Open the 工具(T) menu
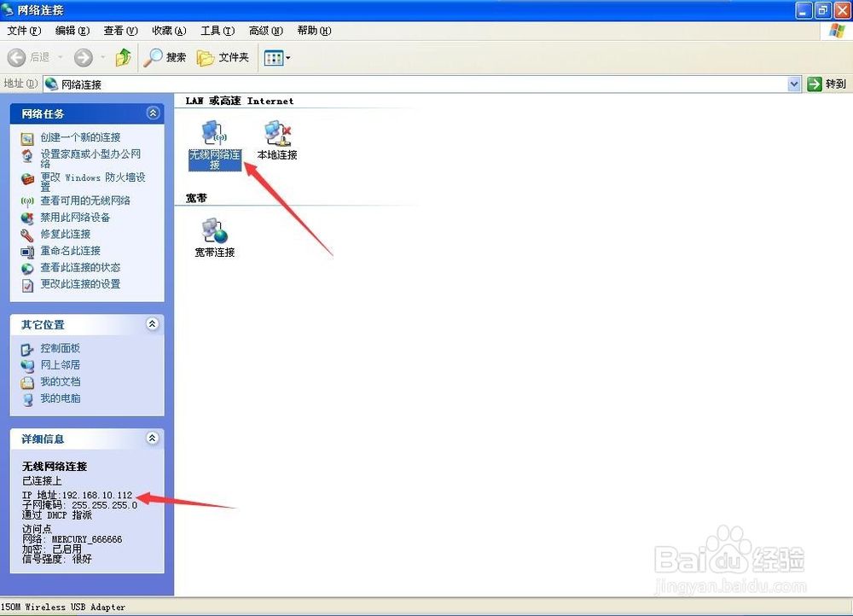This screenshot has height=616, width=853. click(218, 31)
